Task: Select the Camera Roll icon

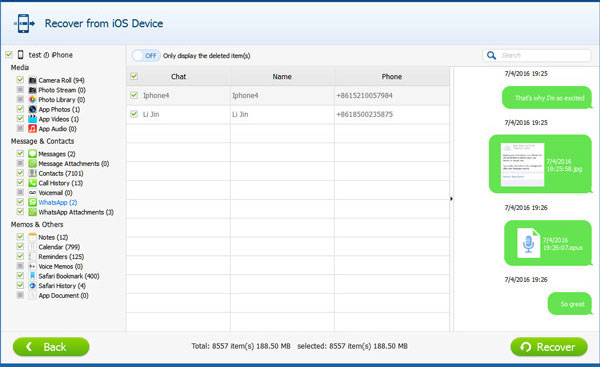Action: coord(33,80)
